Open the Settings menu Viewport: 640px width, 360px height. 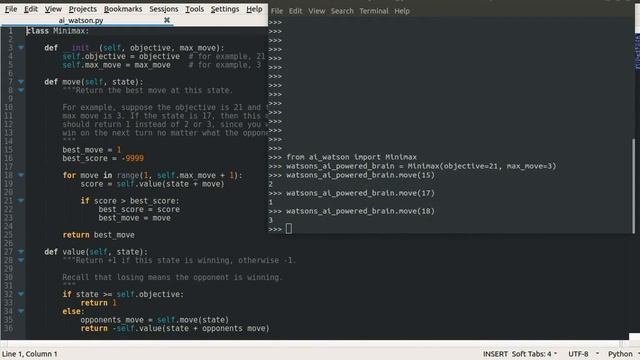point(224,9)
